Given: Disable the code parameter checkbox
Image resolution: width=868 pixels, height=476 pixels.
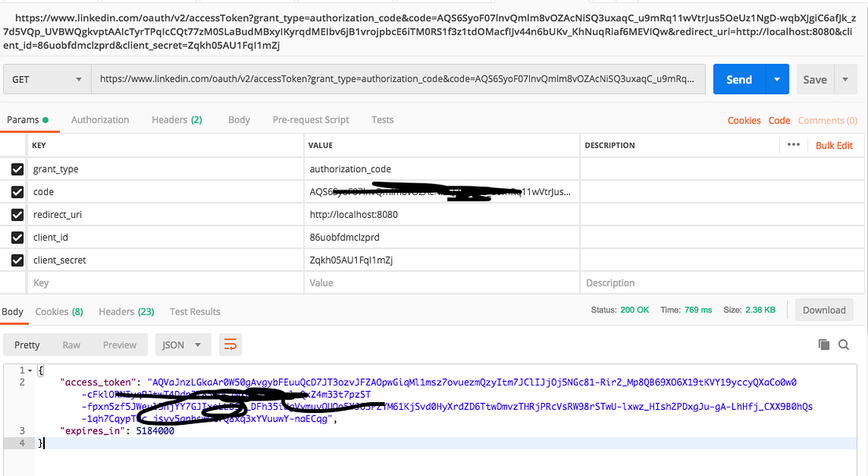Looking at the screenshot, I should (17, 191).
